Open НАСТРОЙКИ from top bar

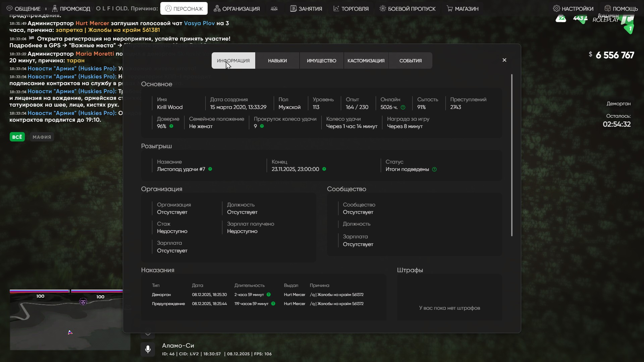point(573,9)
